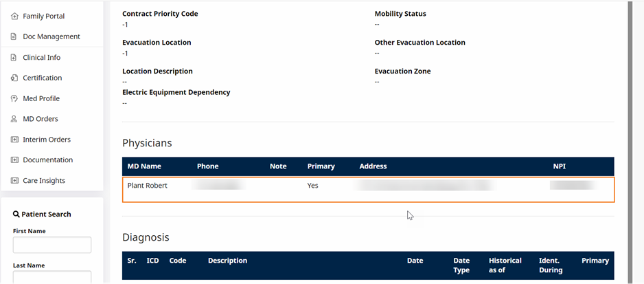This screenshot has width=644, height=284.
Task: Click the Family Portal house icon
Action: 14,16
